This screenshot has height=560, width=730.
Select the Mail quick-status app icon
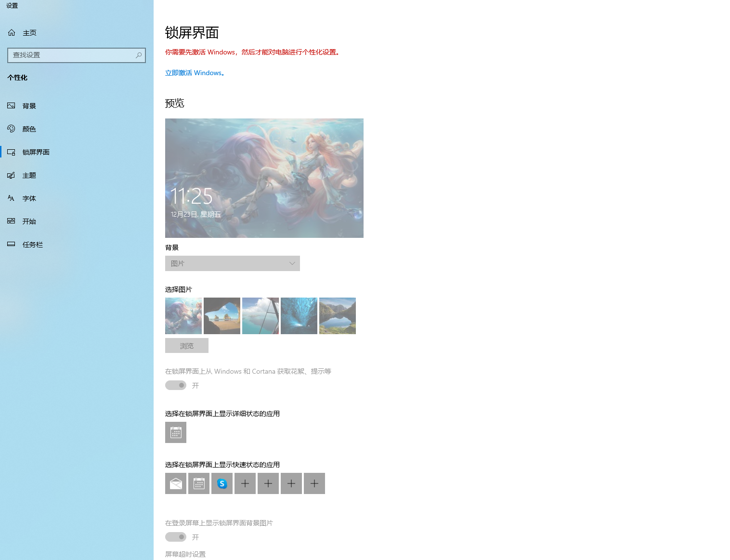point(176,483)
